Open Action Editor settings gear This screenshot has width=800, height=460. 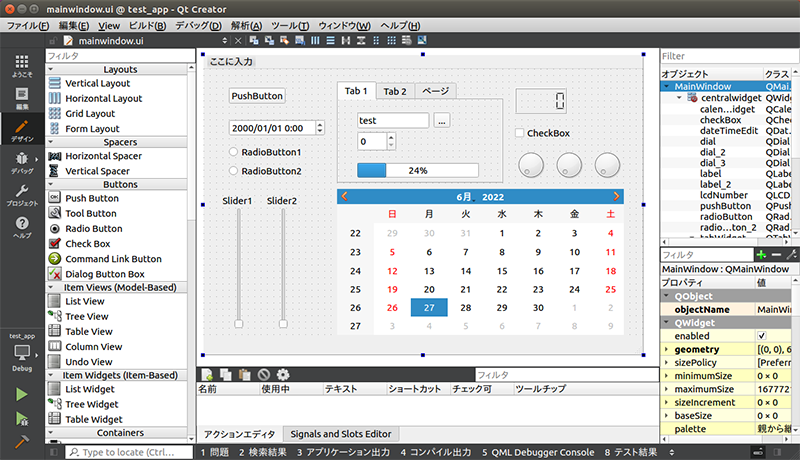coord(283,375)
